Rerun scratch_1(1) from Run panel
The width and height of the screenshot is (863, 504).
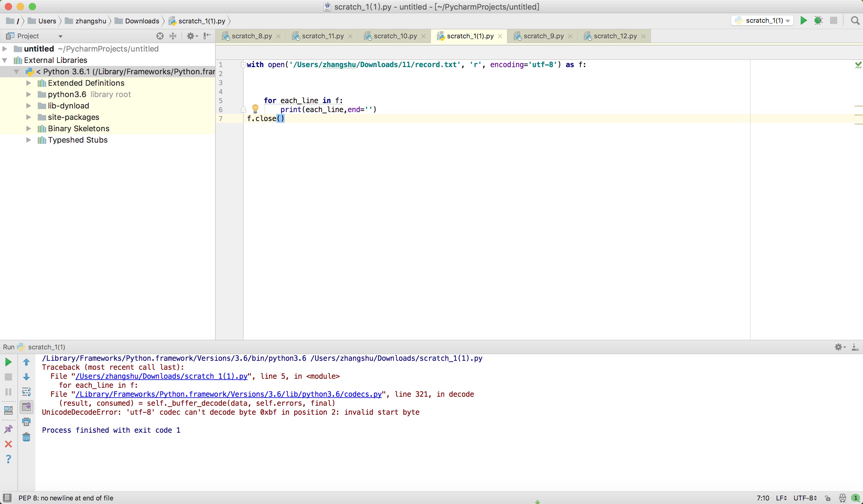tap(9, 362)
